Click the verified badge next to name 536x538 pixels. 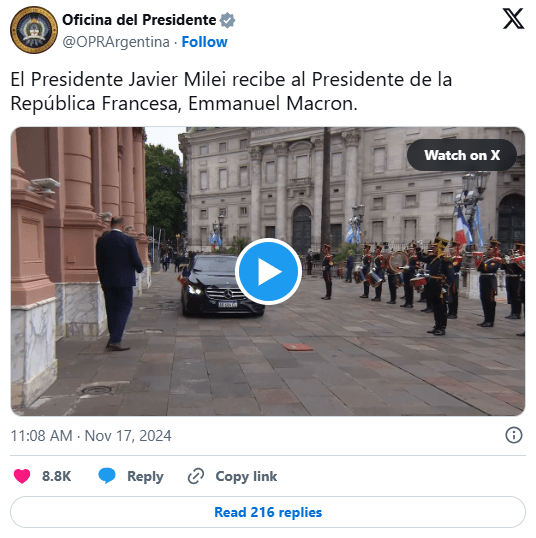[227, 20]
